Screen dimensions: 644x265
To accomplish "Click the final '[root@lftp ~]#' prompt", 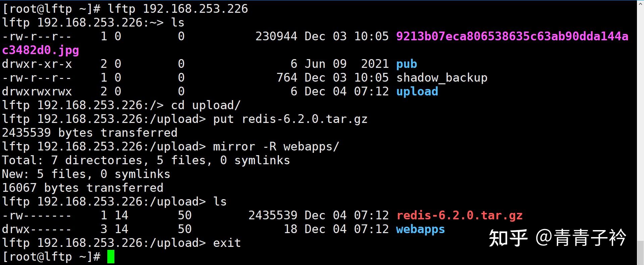I will [x=51, y=257].
